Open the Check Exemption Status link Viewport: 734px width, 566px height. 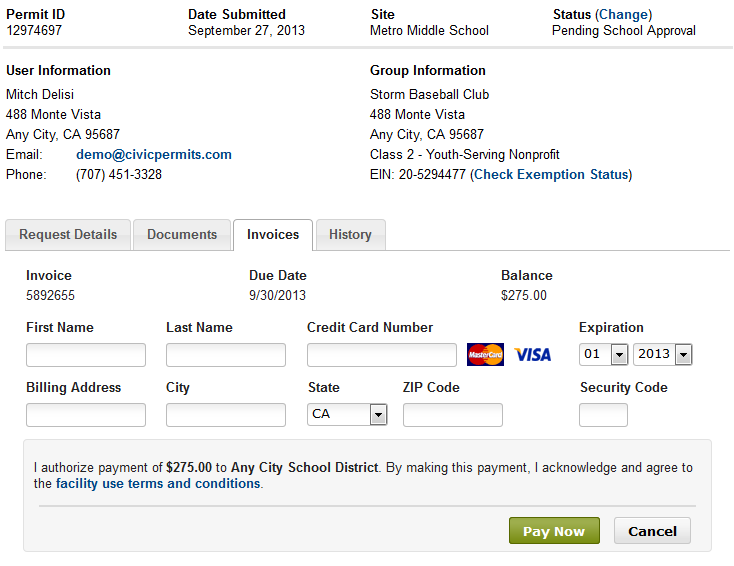click(x=551, y=175)
